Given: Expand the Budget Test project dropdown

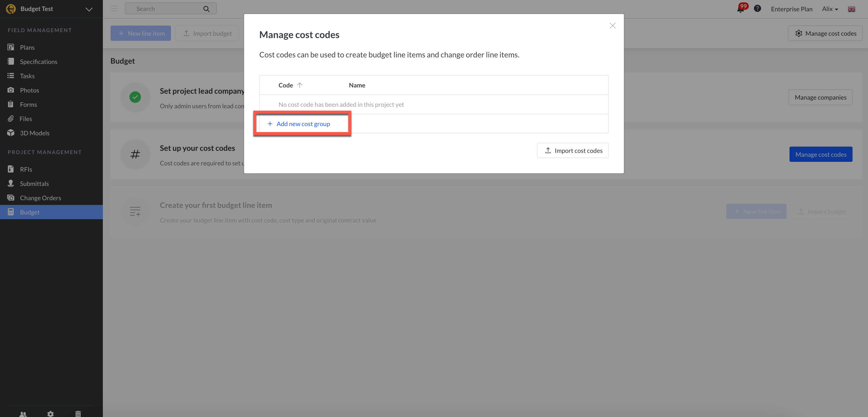Looking at the screenshot, I should tap(89, 9).
